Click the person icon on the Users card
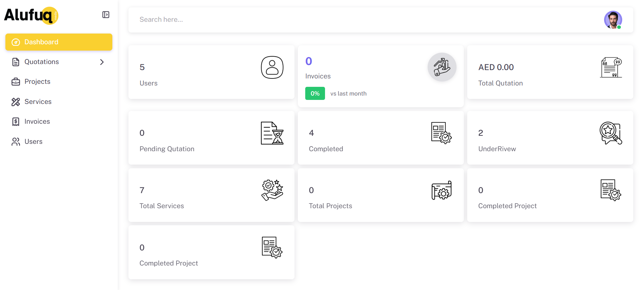This screenshot has height=290, width=644. (x=272, y=67)
